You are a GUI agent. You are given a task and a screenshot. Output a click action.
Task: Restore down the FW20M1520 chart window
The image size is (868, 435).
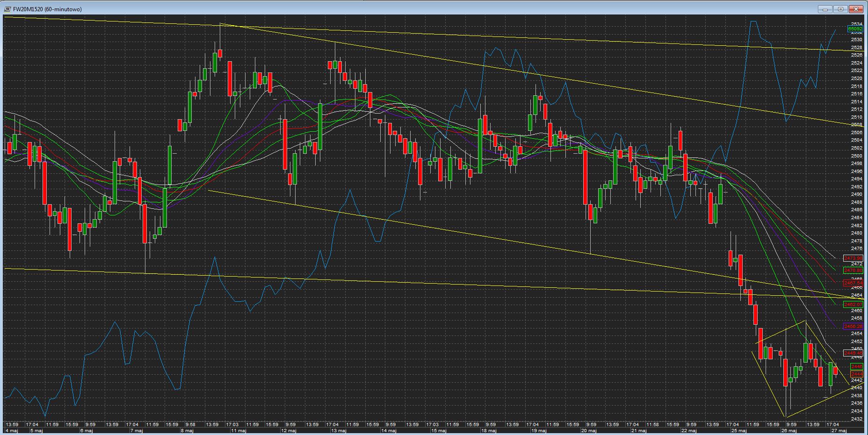(x=841, y=9)
